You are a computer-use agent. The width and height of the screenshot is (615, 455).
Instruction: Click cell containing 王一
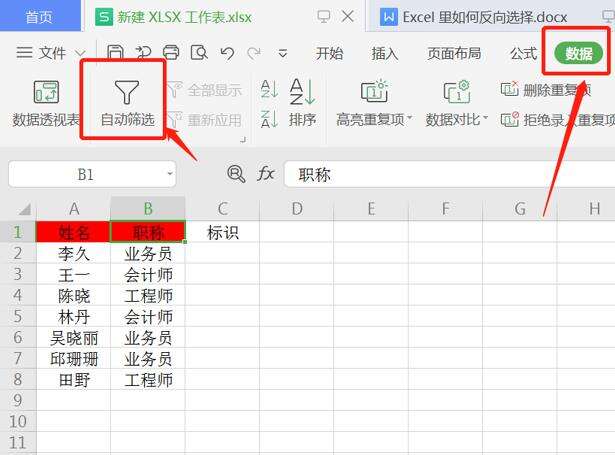[73, 275]
